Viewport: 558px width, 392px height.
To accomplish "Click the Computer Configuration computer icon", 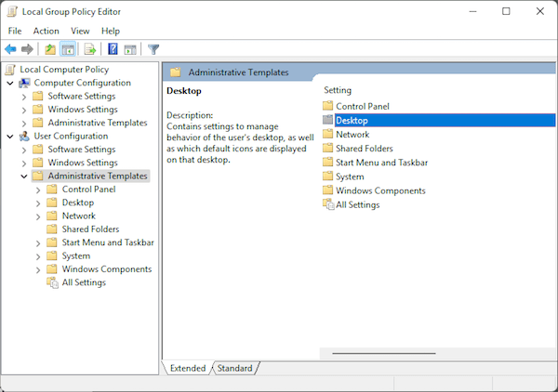I will point(24,83).
